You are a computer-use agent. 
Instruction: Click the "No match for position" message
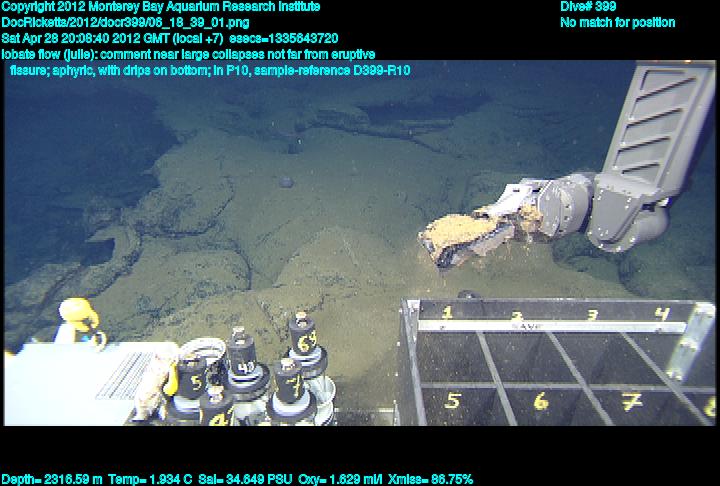(x=618, y=23)
